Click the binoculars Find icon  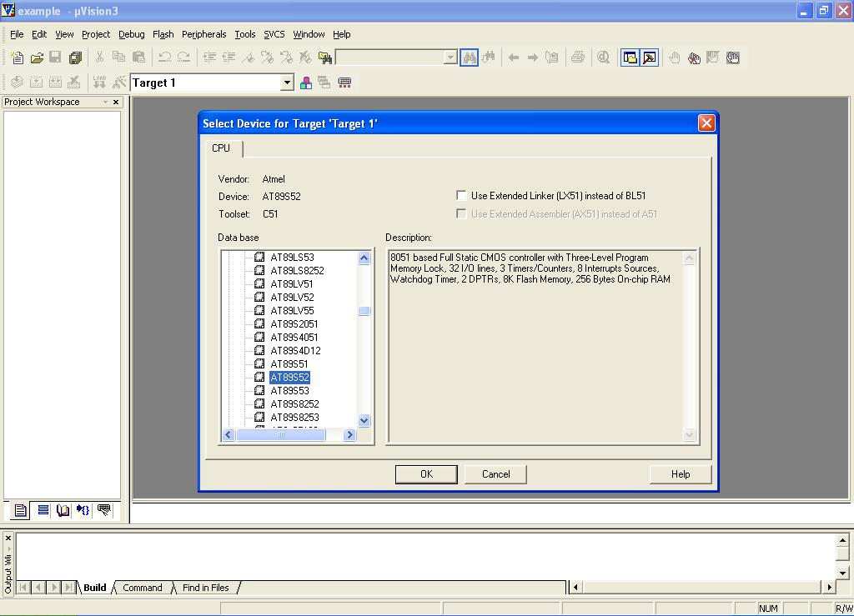(x=469, y=58)
